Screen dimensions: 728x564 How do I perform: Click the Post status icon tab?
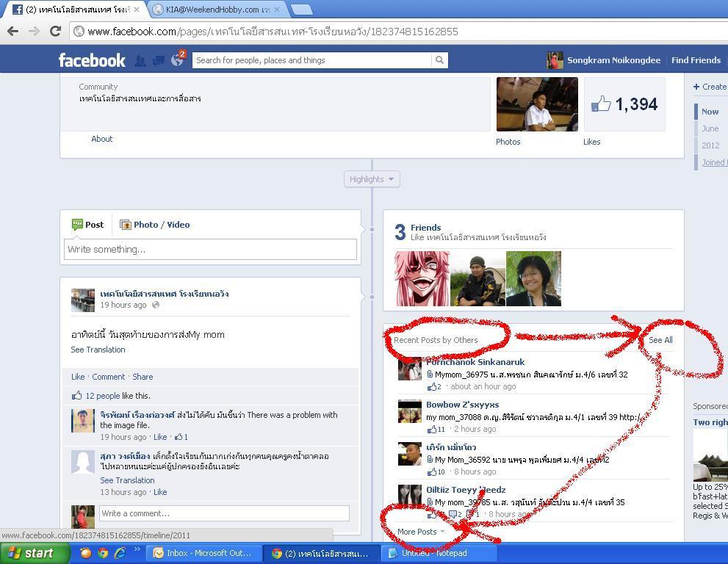(87, 225)
